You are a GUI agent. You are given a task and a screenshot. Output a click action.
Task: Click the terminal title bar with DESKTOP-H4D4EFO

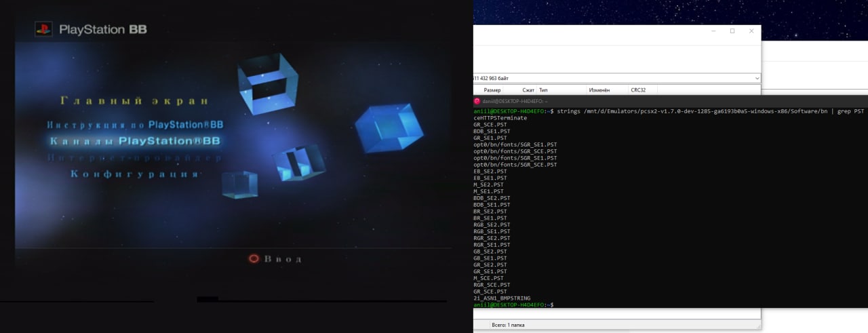[671, 101]
